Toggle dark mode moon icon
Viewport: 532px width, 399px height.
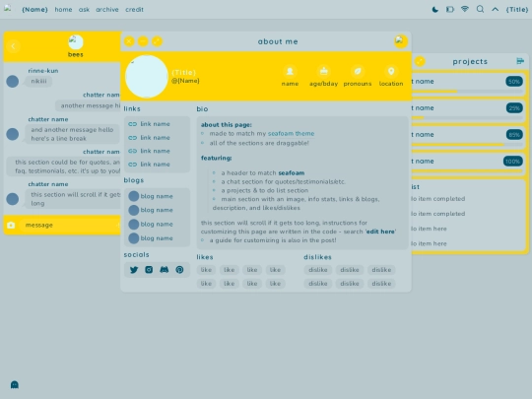click(x=435, y=10)
